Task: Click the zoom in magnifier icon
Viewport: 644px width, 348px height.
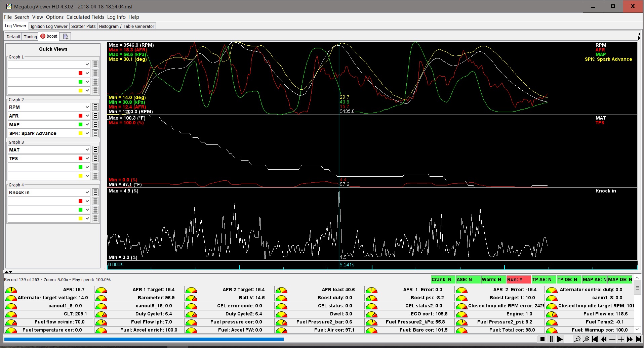Action: (586, 339)
